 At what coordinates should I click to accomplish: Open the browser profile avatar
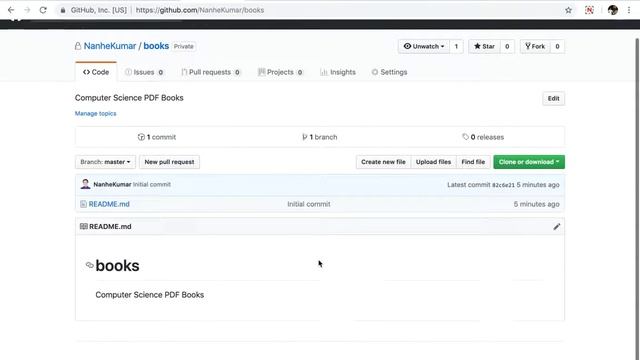(x=613, y=10)
